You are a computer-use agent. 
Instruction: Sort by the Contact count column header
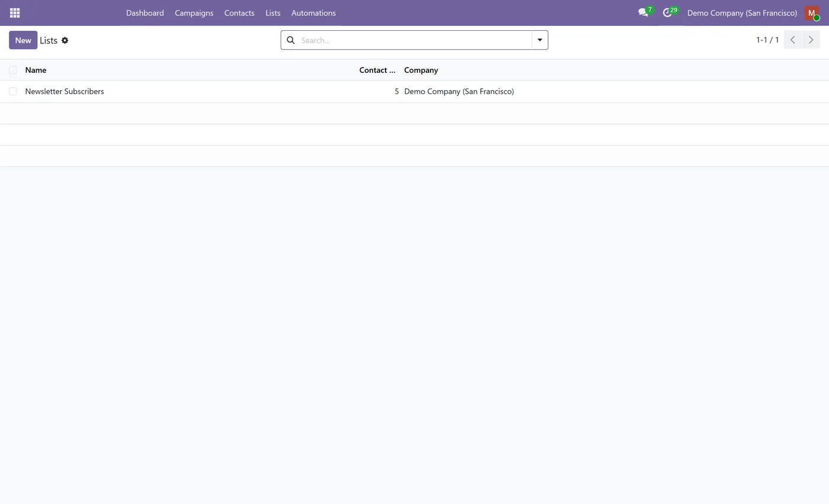click(x=377, y=70)
